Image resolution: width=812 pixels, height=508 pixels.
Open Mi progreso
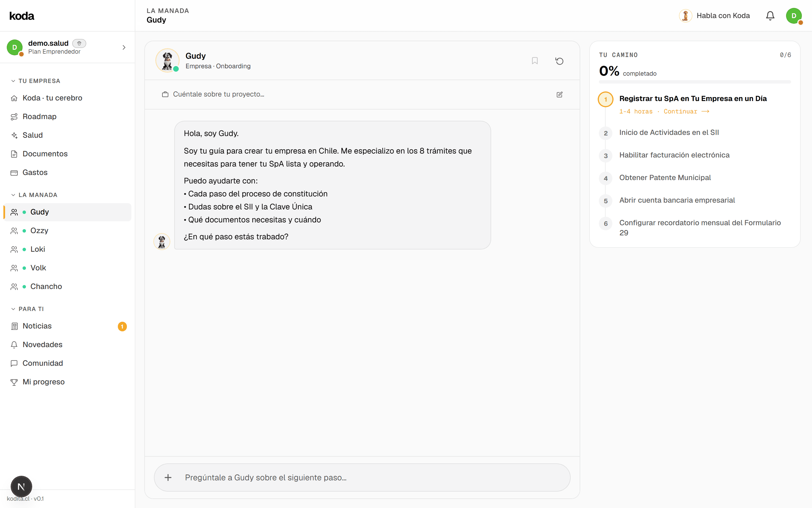click(x=67, y=382)
